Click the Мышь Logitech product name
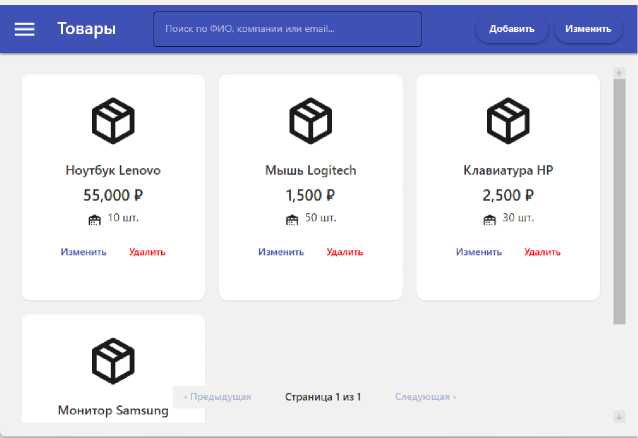Viewport: 638px width, 438px height. [310, 170]
